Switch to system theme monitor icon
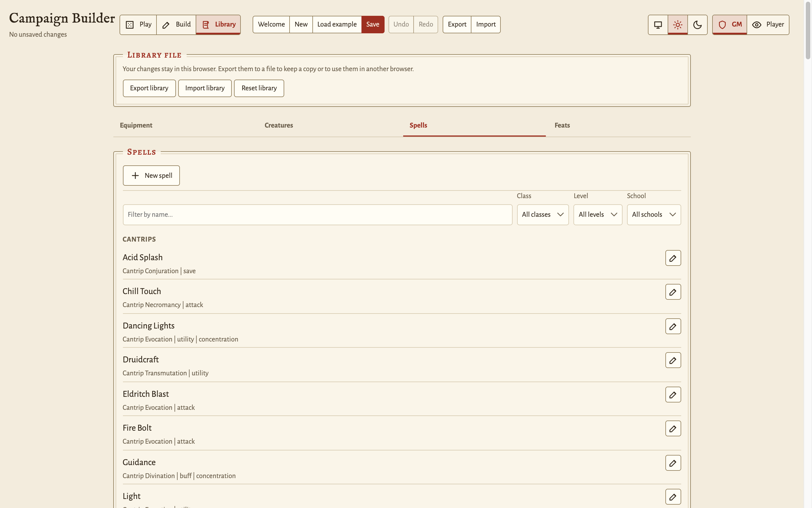Screen dimensions: 812x508 [658, 25]
